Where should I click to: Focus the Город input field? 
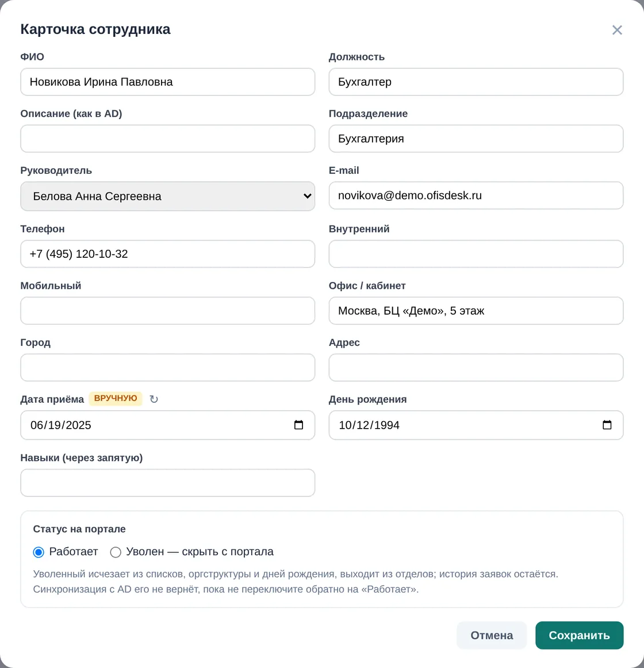168,367
